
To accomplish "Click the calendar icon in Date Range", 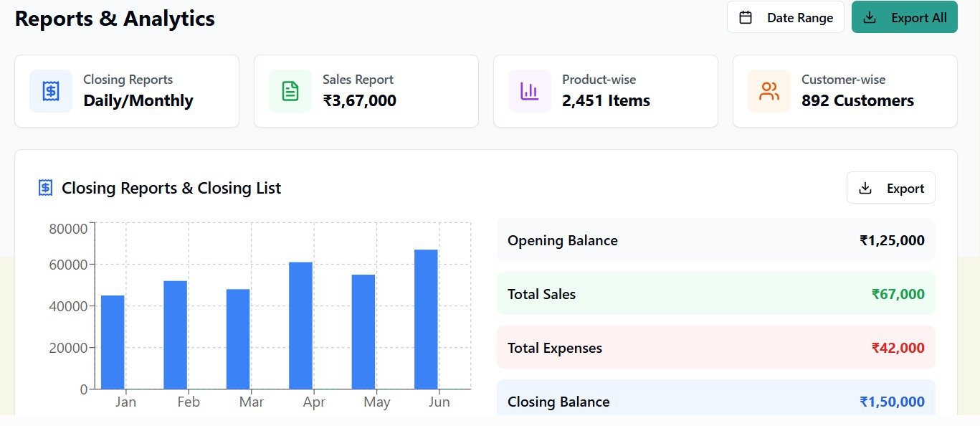I will coord(746,18).
